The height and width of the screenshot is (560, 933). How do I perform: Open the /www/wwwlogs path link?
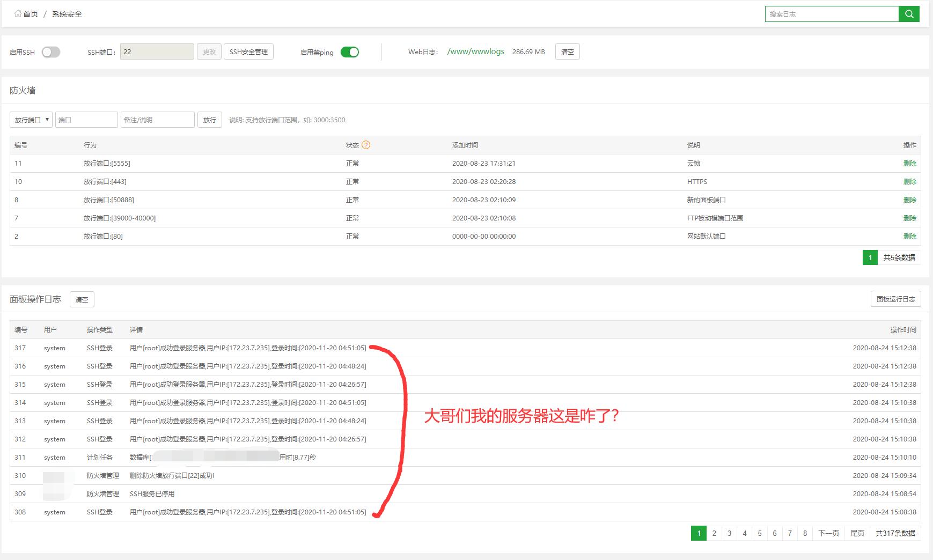coord(475,51)
